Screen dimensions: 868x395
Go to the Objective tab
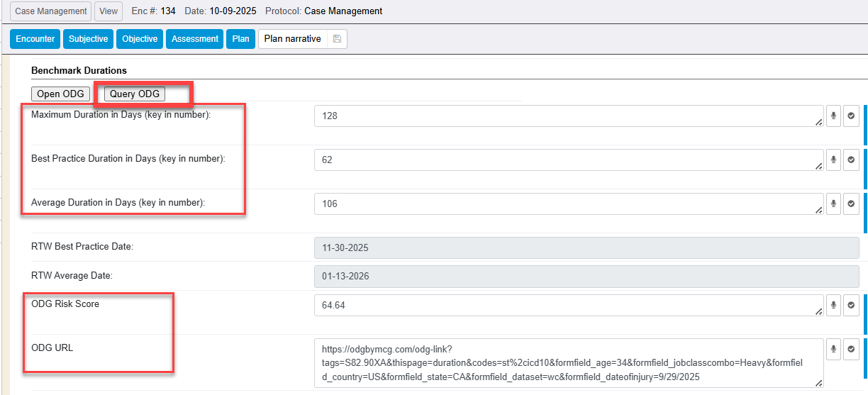(140, 39)
